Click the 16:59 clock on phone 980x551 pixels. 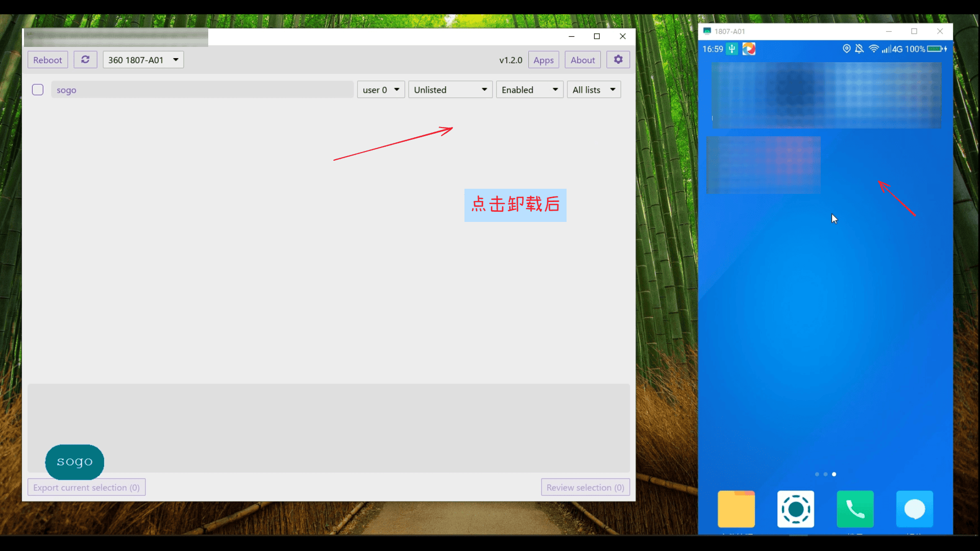(713, 49)
